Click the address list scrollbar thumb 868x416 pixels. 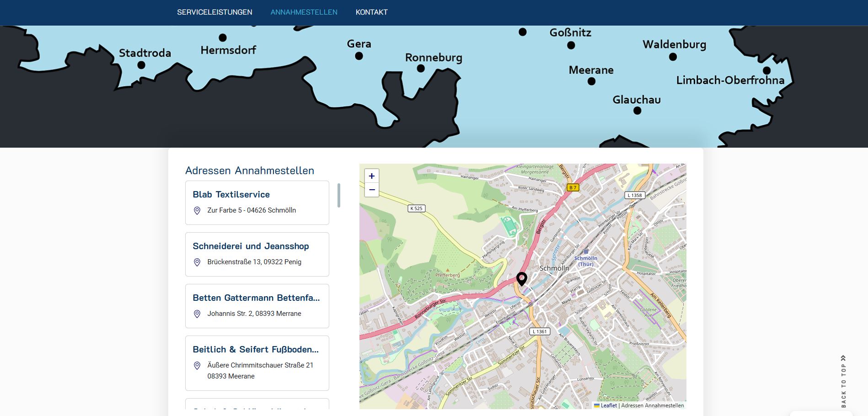(x=339, y=195)
